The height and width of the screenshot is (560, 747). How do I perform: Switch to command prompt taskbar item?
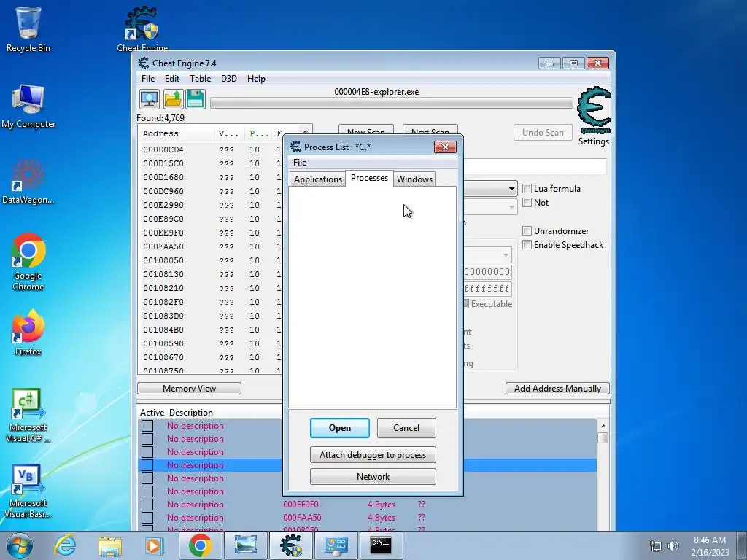pos(381,545)
